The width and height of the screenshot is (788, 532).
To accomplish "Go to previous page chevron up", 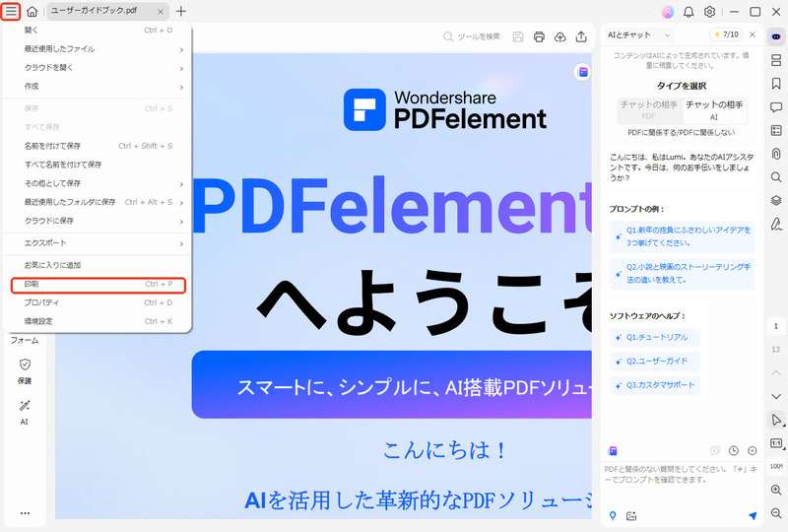I will (776, 372).
